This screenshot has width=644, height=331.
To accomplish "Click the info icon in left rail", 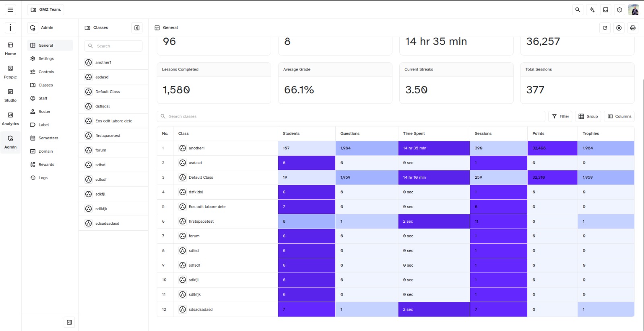I will [10, 28].
